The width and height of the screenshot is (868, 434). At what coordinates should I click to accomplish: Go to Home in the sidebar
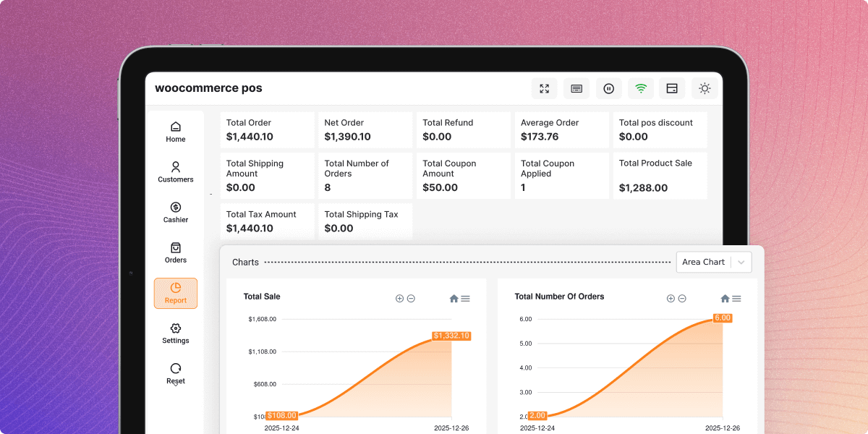[176, 132]
